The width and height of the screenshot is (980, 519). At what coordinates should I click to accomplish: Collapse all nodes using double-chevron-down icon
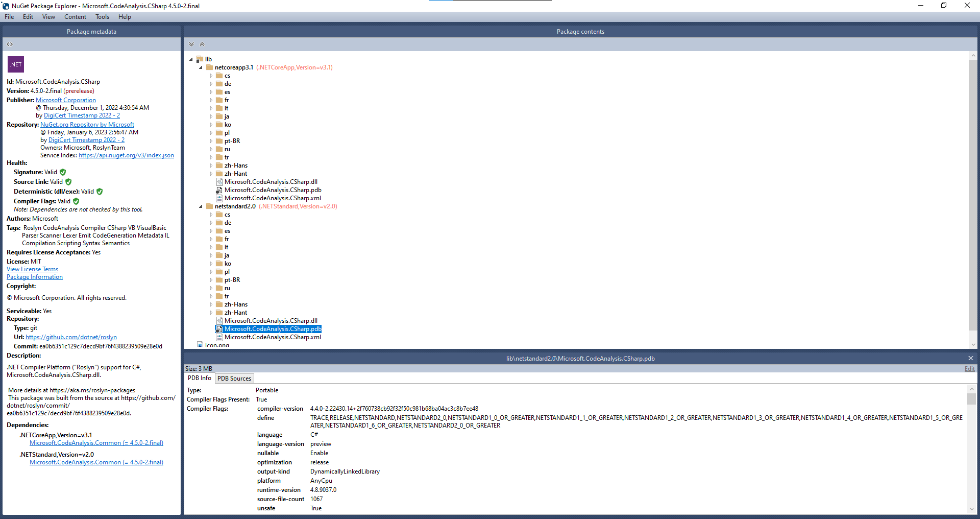point(191,44)
